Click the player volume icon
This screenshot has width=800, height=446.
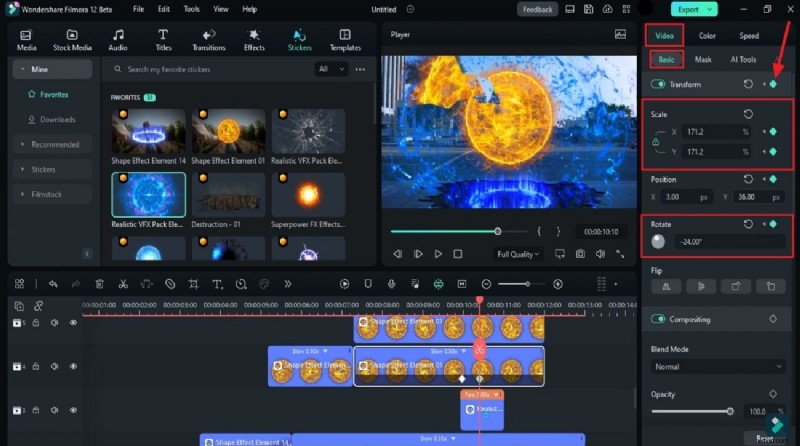click(x=601, y=254)
